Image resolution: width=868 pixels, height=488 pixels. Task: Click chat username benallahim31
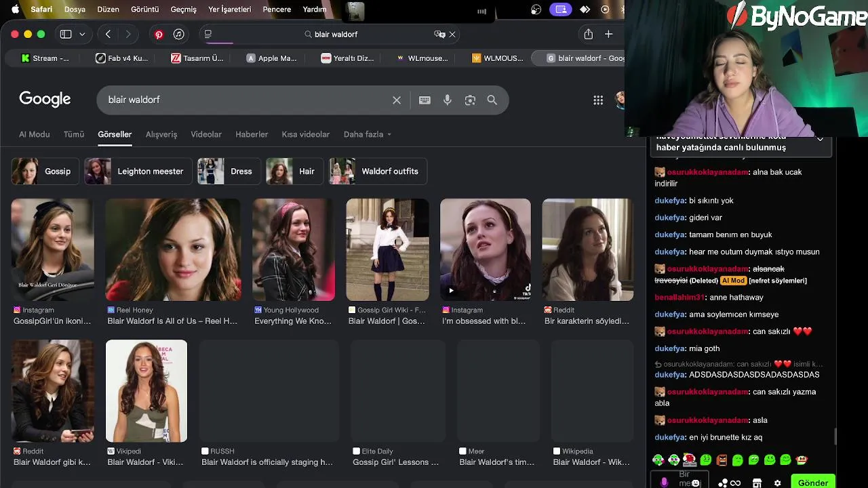coord(679,298)
